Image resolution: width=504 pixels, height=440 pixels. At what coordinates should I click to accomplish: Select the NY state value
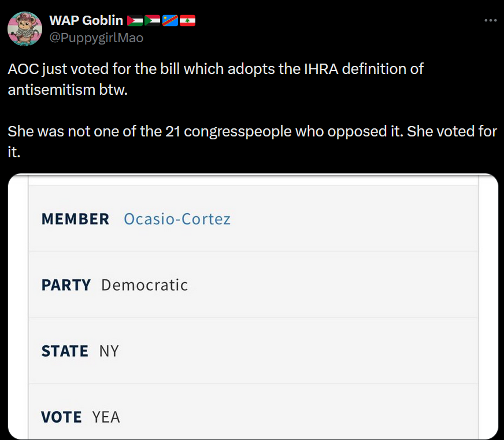pyautogui.click(x=109, y=351)
